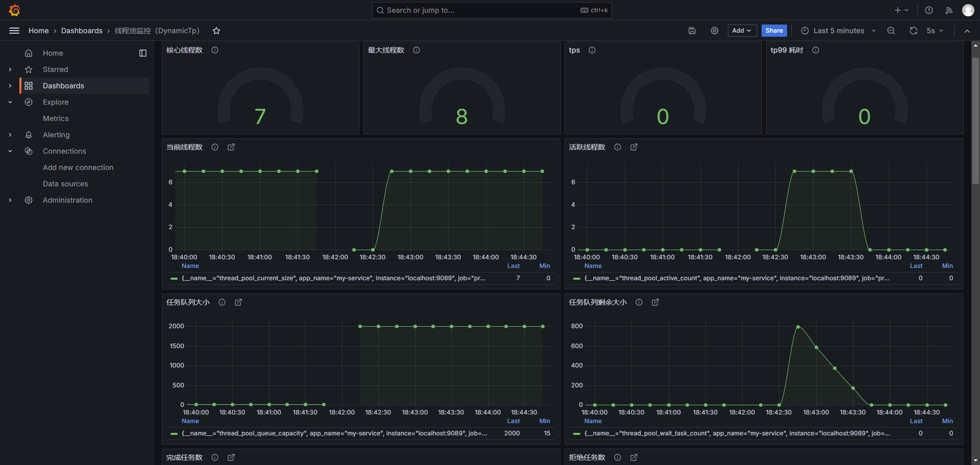Collapse the Connections section in sidebar
Viewport: 980px width, 465px height.
[x=10, y=151]
